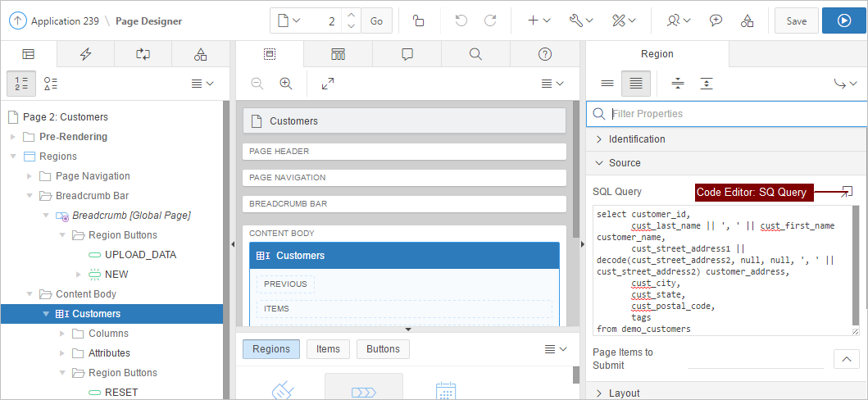Click the Save button
This screenshot has width=868, height=400.
pyautogui.click(x=796, y=20)
